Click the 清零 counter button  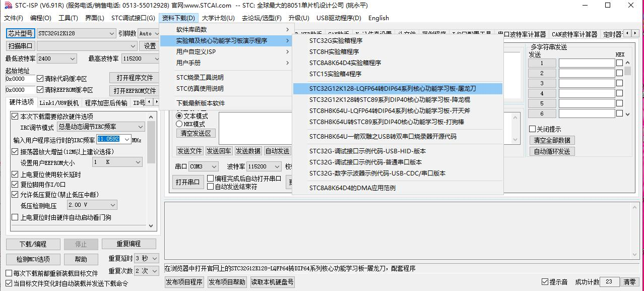click(630, 282)
